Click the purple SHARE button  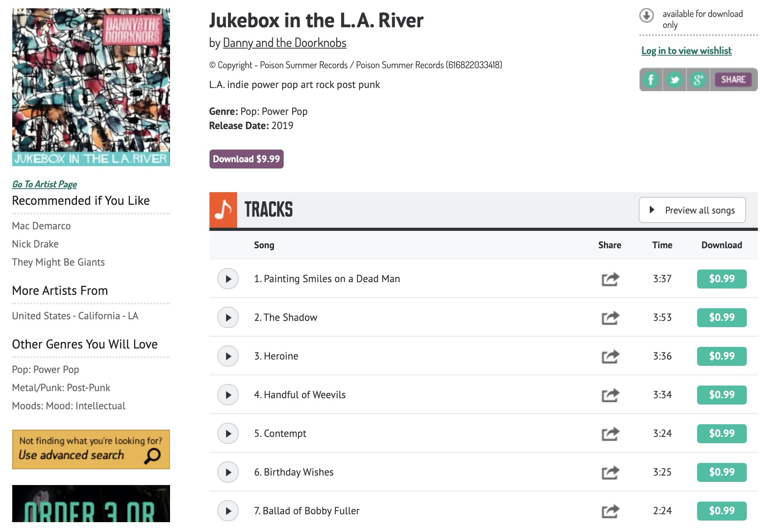pyautogui.click(x=733, y=80)
